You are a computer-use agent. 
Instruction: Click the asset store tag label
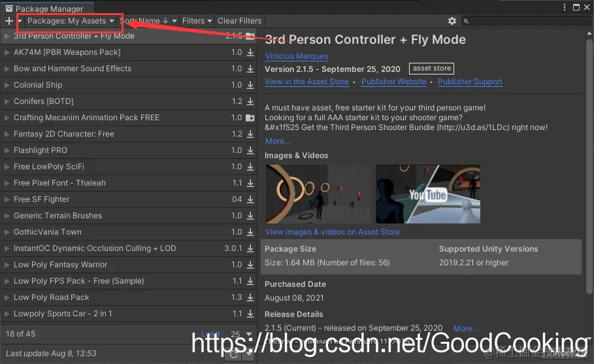click(x=431, y=69)
